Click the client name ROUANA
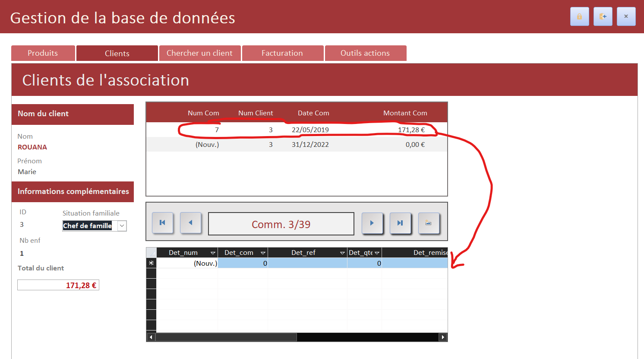 [32, 147]
